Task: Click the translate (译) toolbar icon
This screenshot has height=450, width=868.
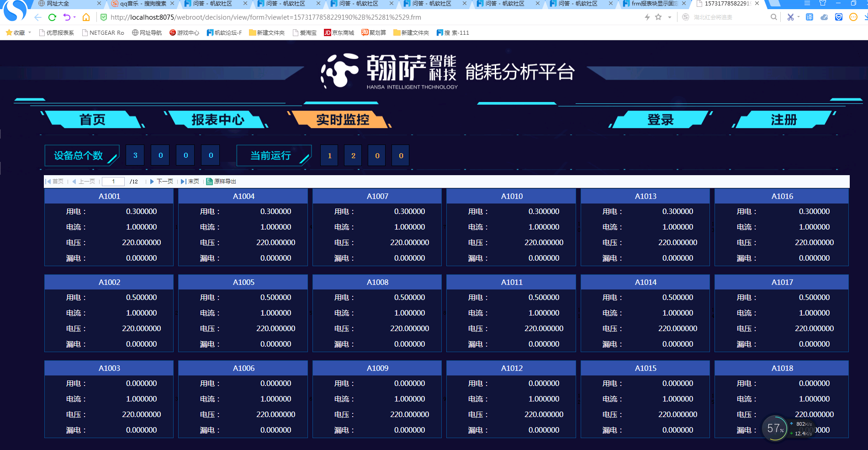Action: point(810,17)
